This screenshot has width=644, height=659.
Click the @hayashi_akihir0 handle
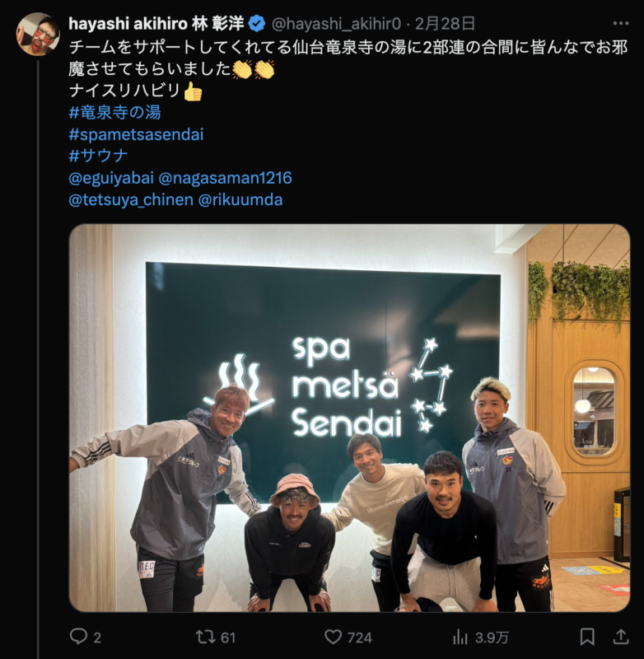click(x=336, y=24)
